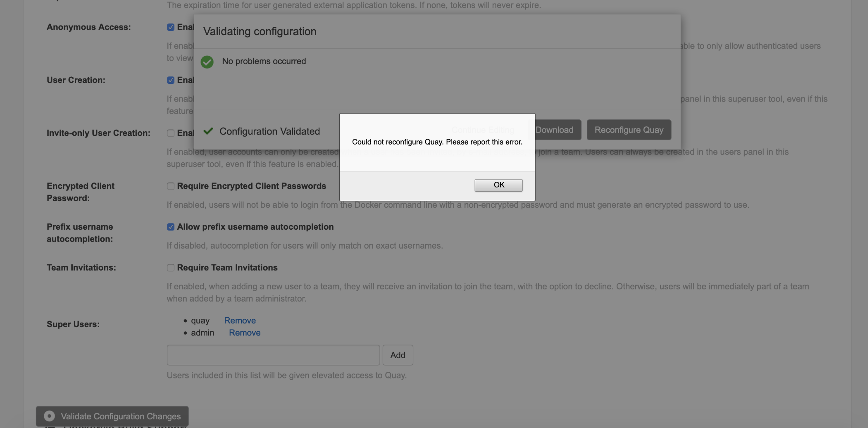Disable Allow prefix username autocompletion
This screenshot has height=428, width=868.
[171, 227]
